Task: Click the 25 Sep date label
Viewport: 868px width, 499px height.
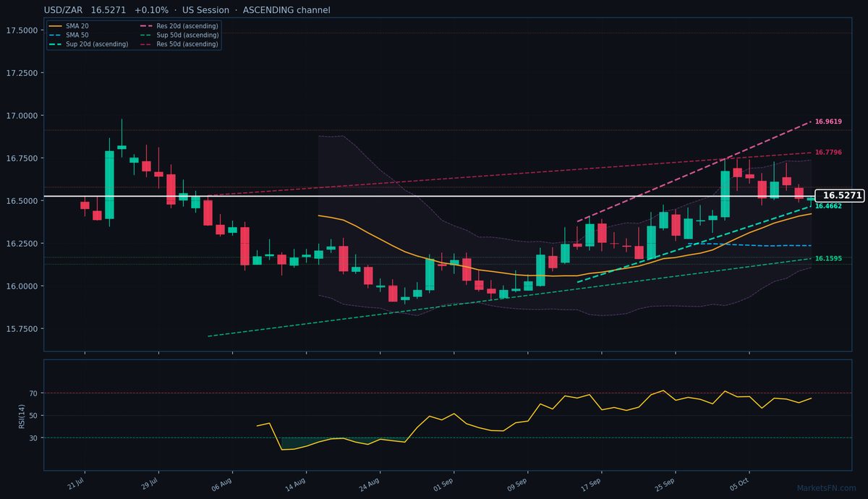Action: pos(665,483)
